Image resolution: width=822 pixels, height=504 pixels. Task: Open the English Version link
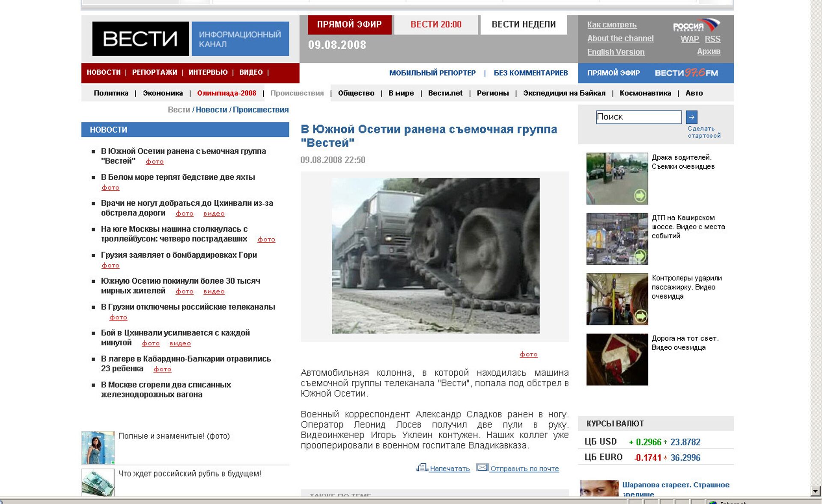[x=616, y=52]
